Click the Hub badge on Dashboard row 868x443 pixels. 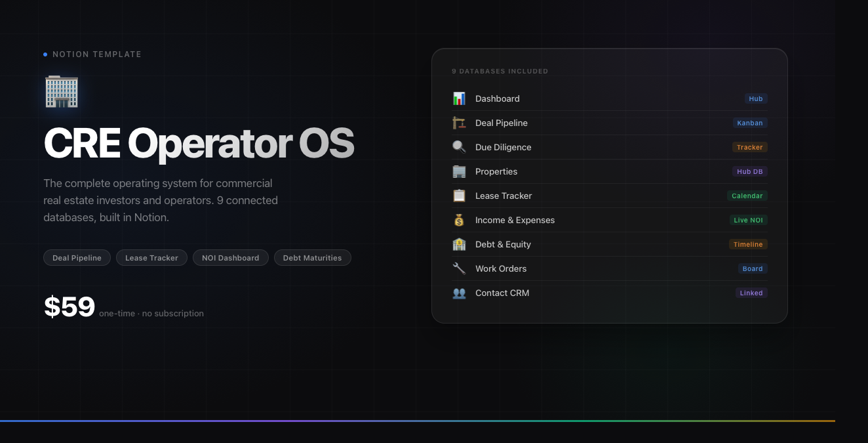click(756, 98)
